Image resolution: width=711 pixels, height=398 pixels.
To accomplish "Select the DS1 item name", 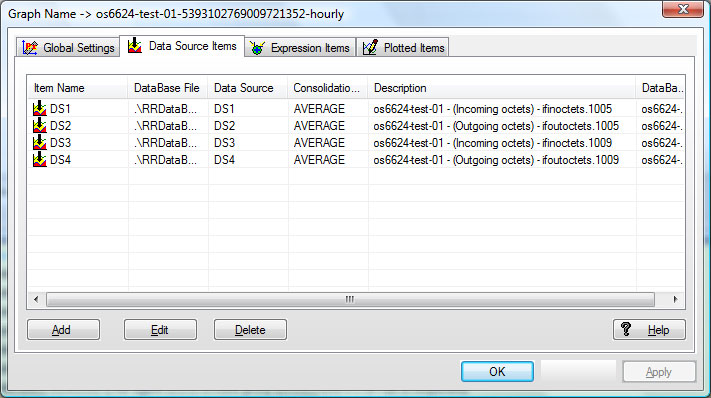I will [x=60, y=109].
